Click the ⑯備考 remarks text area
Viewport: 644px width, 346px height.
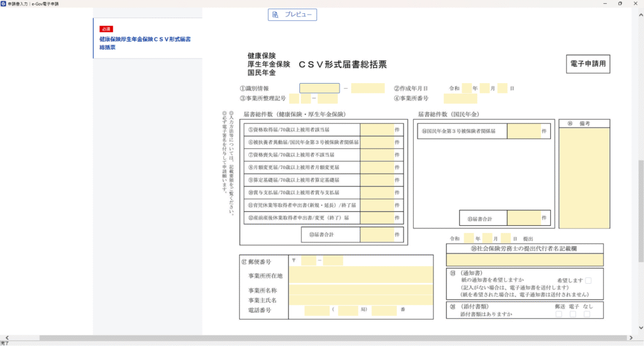coord(584,177)
